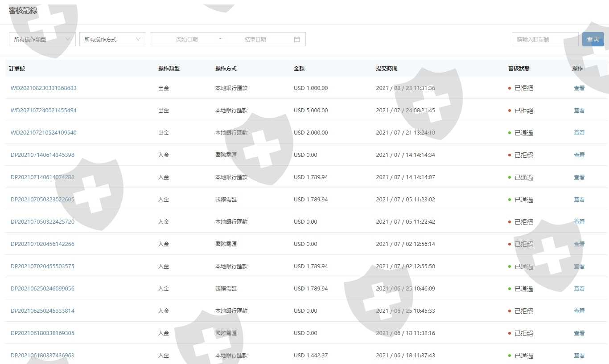
Task: Open order DP202107140614074288
Action: 43,177
